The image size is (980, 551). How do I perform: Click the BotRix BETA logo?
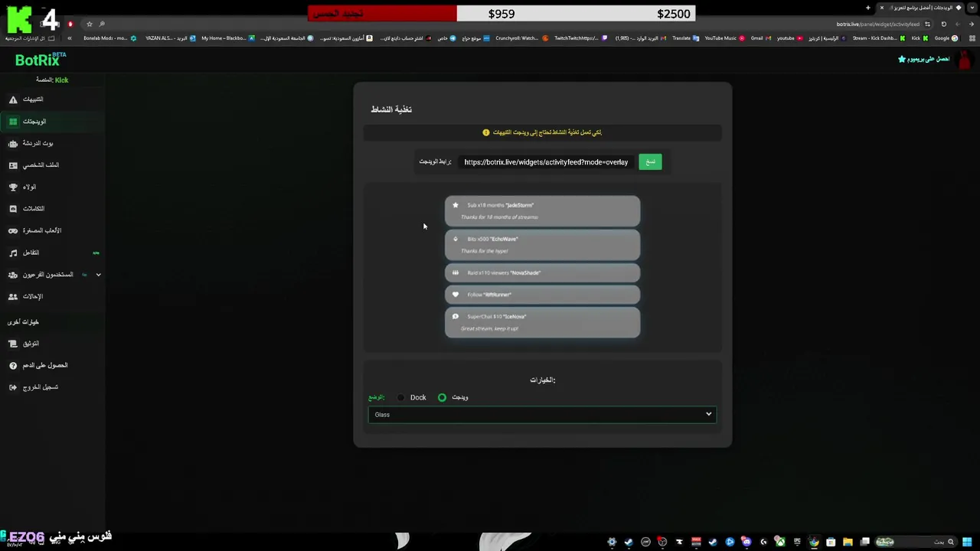[x=41, y=59]
